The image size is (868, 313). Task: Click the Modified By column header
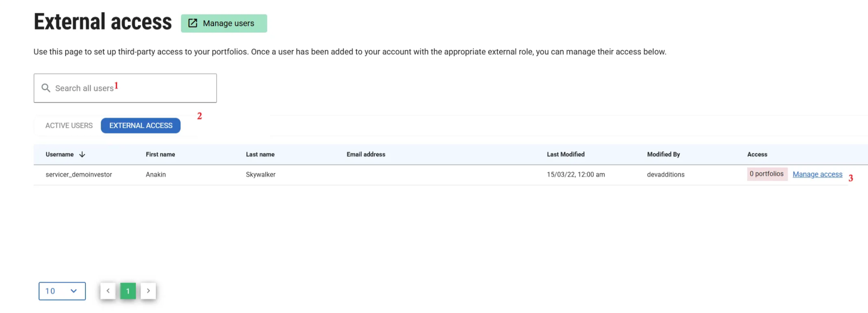tap(663, 154)
